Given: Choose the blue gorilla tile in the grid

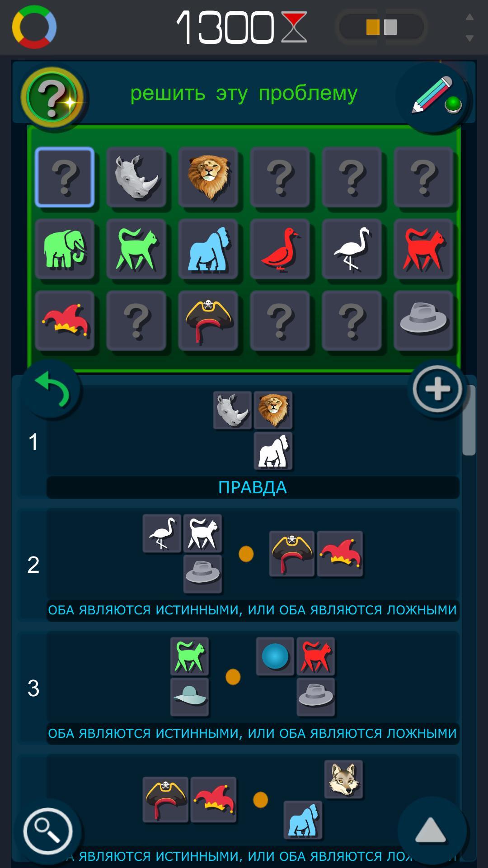Looking at the screenshot, I should click(x=208, y=249).
